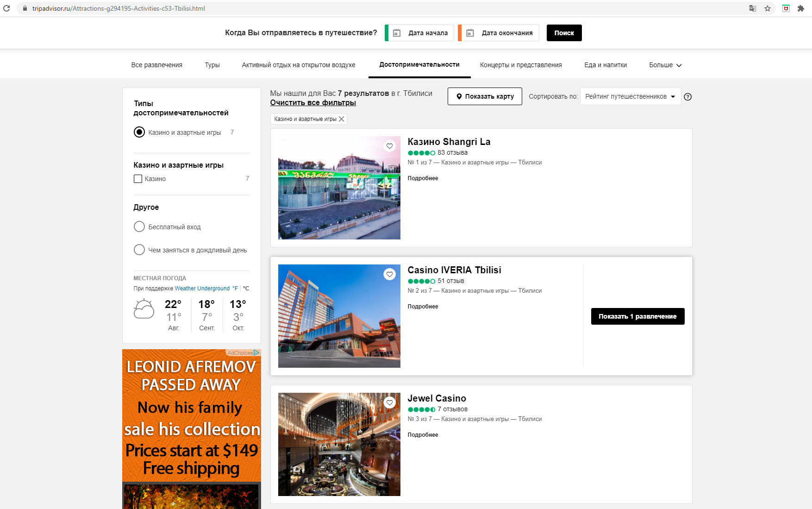Image resolution: width=812 pixels, height=509 pixels.
Task: Reload the page with browser refresh icon
Action: tap(6, 8)
